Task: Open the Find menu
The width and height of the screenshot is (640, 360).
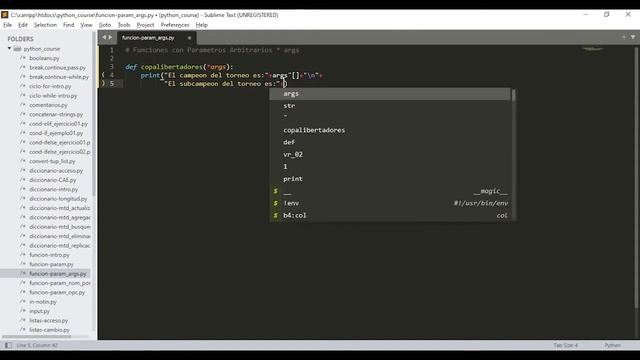Action: pyautogui.click(x=69, y=25)
